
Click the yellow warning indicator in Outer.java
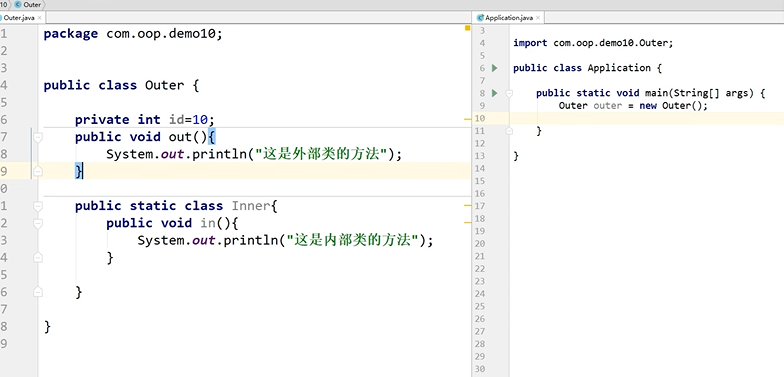[x=468, y=28]
